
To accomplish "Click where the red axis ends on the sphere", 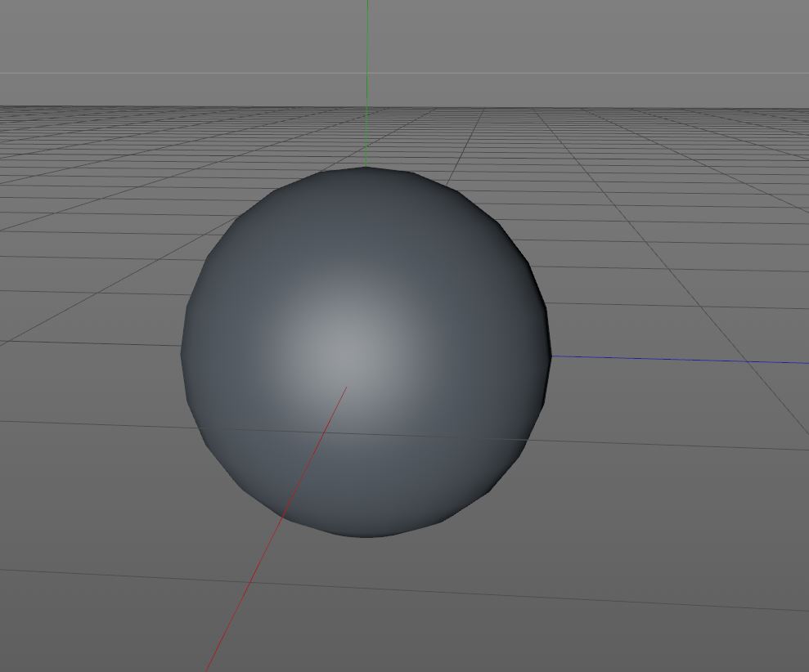I will click(346, 388).
